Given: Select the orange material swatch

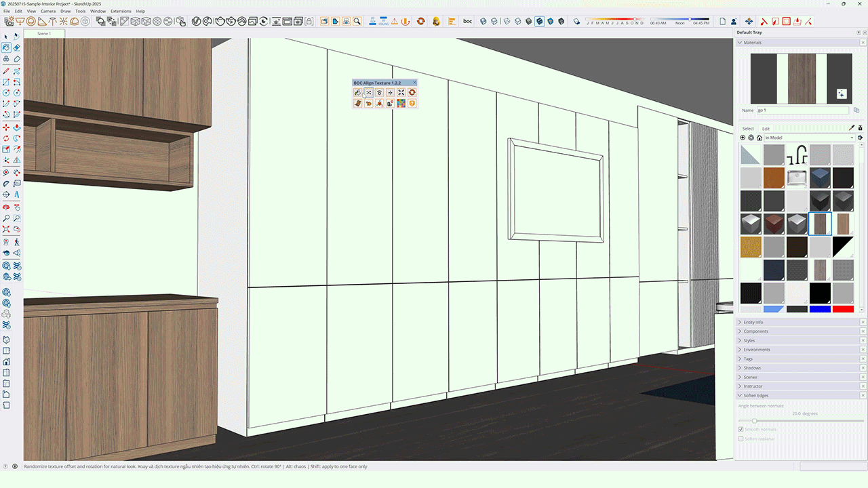Looking at the screenshot, I should (x=774, y=178).
